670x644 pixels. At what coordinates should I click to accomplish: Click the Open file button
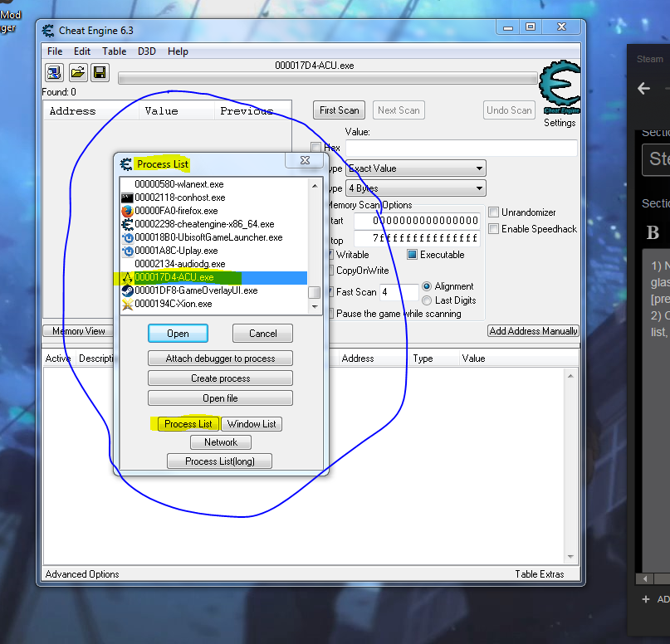(x=220, y=398)
